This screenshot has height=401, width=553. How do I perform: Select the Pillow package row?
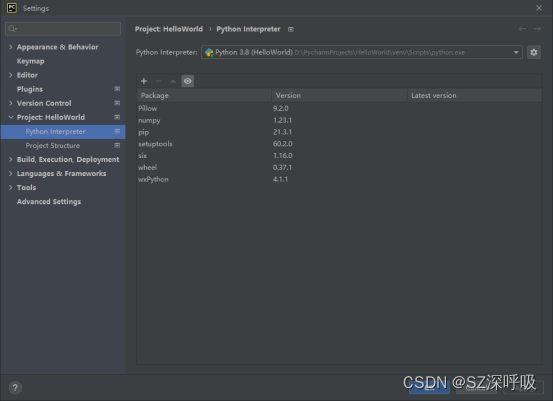(339, 108)
